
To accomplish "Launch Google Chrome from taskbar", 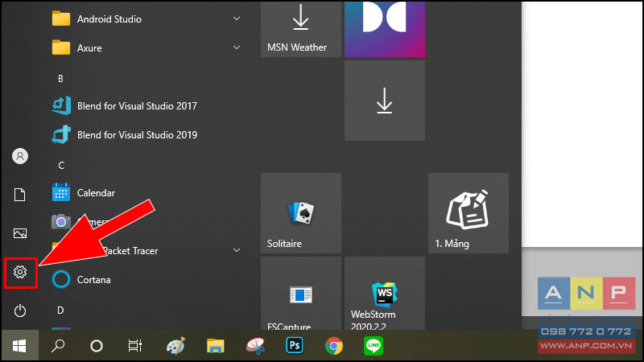I will tap(334, 346).
